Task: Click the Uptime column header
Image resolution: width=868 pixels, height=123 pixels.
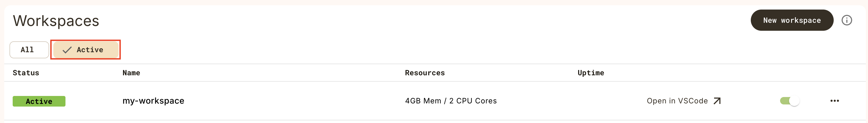Action: point(590,73)
